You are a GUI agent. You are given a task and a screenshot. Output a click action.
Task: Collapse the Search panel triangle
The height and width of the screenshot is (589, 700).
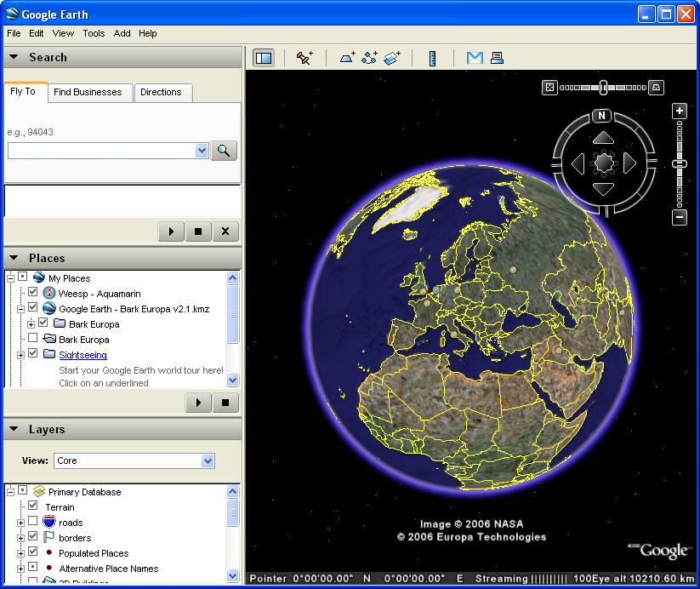pos(14,57)
